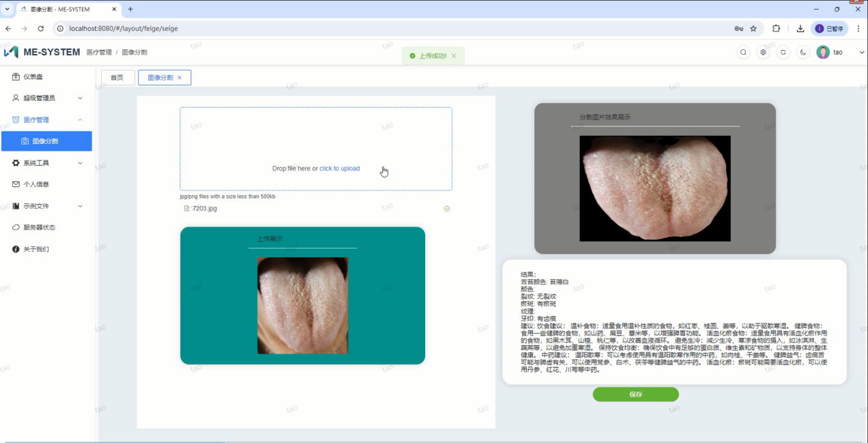868x443 pixels.
Task: Expand the tao user dropdown arrow
Action: [x=862, y=52]
